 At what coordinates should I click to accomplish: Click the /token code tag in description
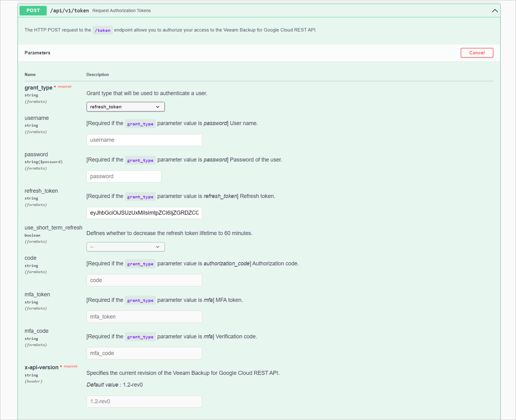102,30
